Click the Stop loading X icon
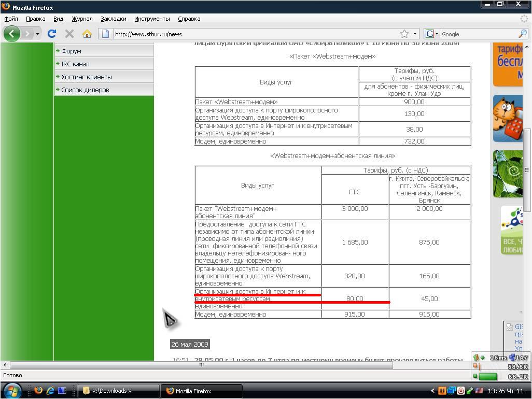This screenshot has width=532, height=399. (x=69, y=34)
